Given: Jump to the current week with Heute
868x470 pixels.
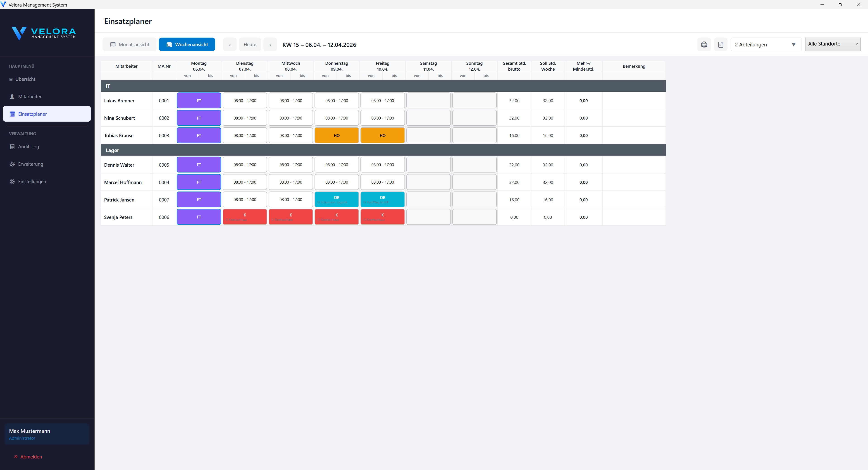Looking at the screenshot, I should pyautogui.click(x=250, y=45).
